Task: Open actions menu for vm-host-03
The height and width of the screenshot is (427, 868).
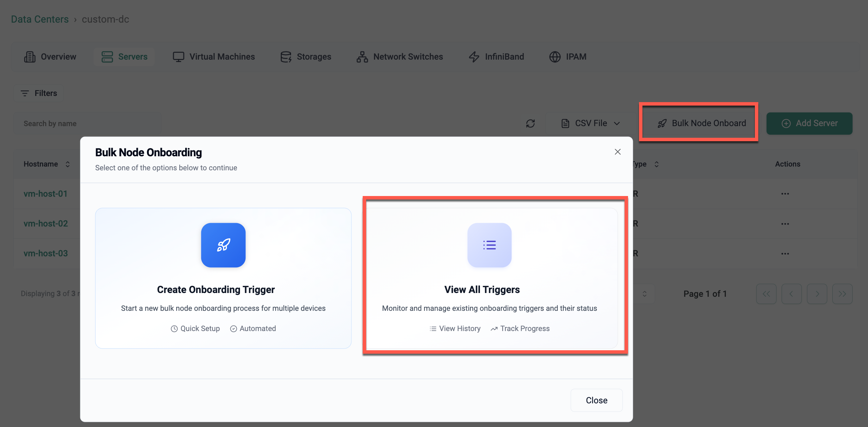Action: tap(785, 254)
